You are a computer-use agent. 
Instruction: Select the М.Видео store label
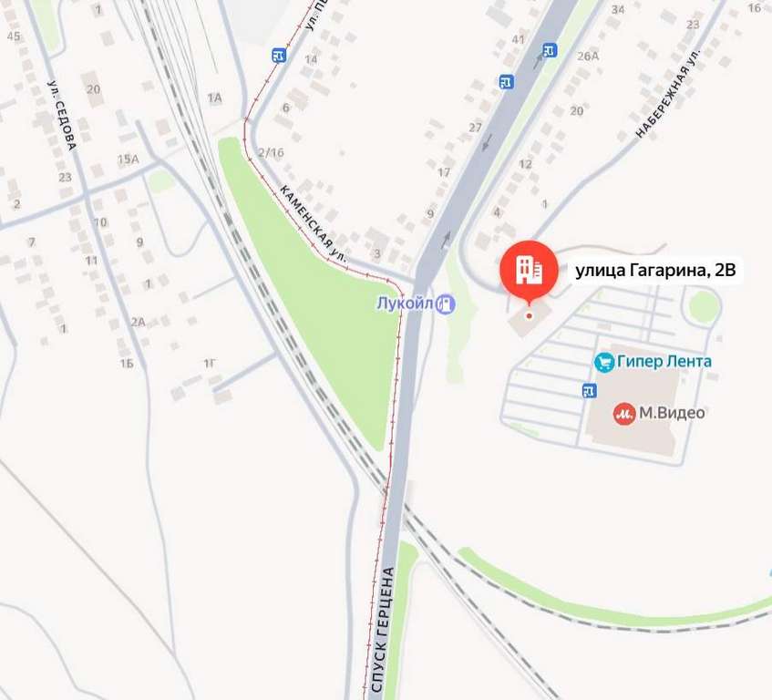coord(672,413)
